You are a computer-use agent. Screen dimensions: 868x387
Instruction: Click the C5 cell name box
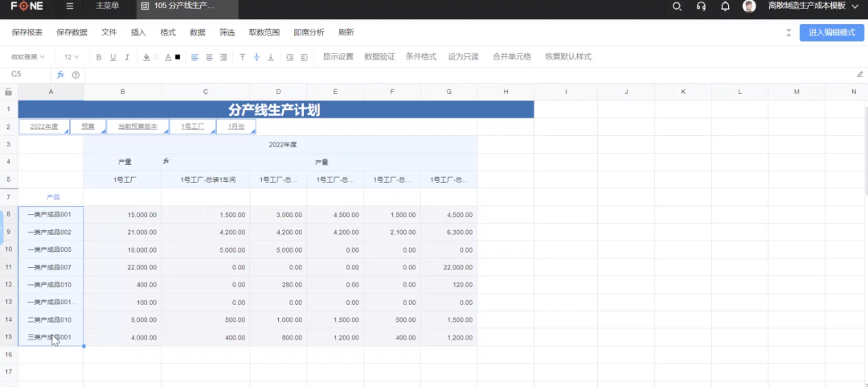coord(26,74)
